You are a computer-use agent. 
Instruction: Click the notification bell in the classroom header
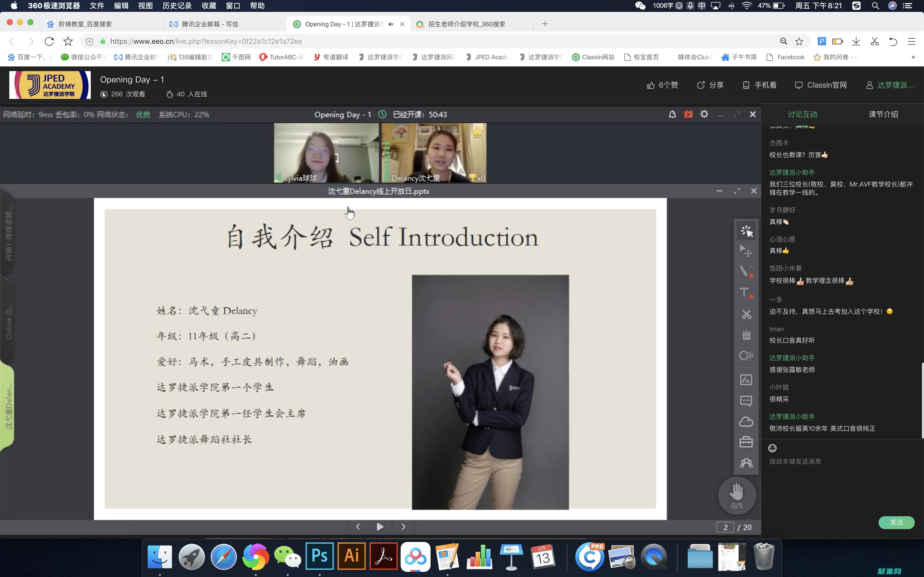pos(673,114)
